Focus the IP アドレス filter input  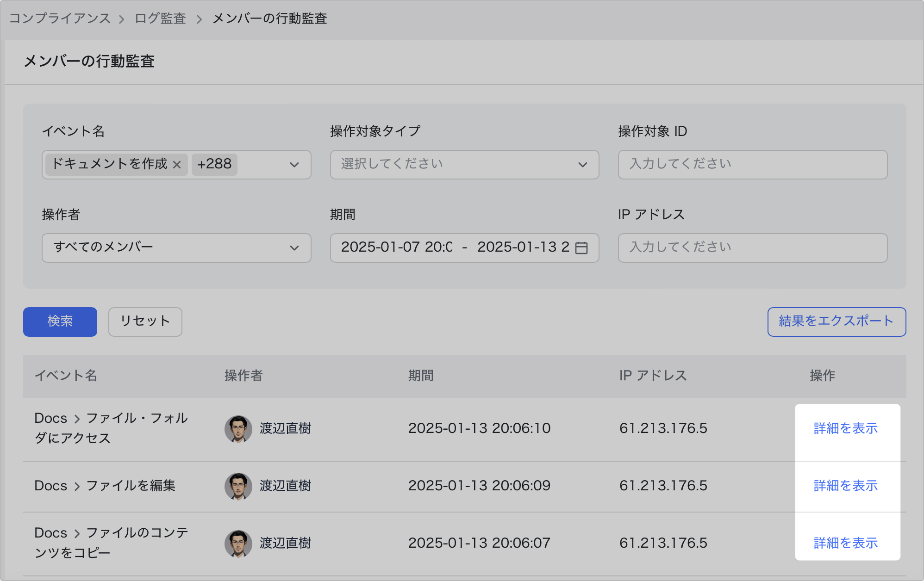click(x=752, y=248)
